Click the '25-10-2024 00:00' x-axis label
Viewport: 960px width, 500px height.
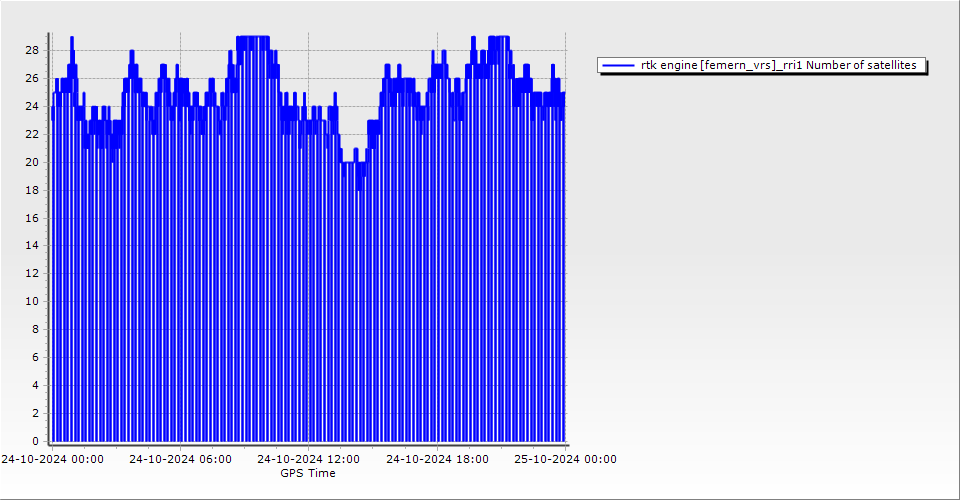(x=565, y=459)
